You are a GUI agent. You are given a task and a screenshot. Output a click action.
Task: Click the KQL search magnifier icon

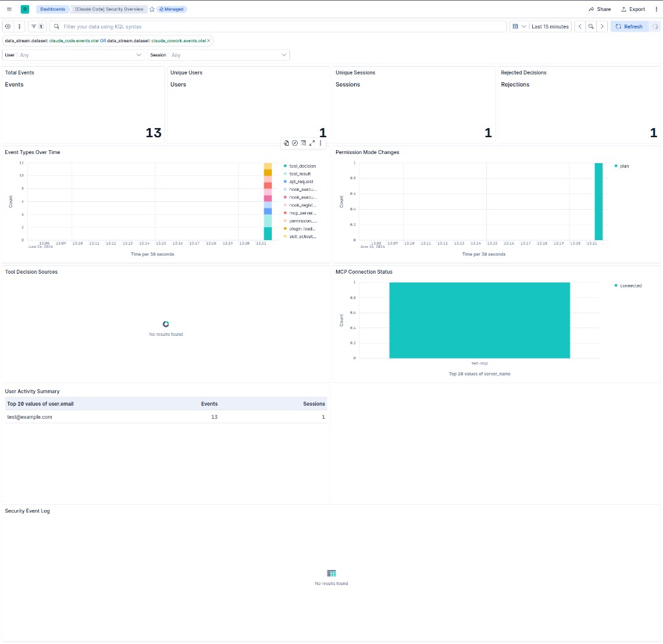[56, 26]
